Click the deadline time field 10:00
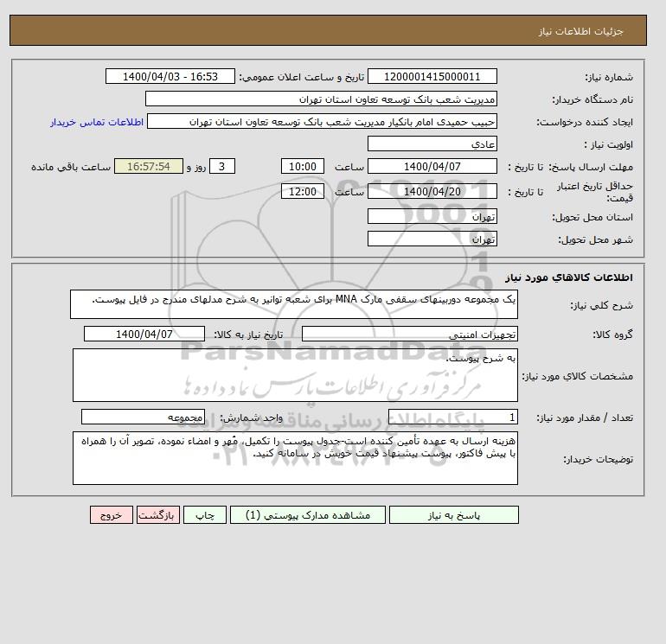This screenshot has height=644, width=666. click(303, 167)
